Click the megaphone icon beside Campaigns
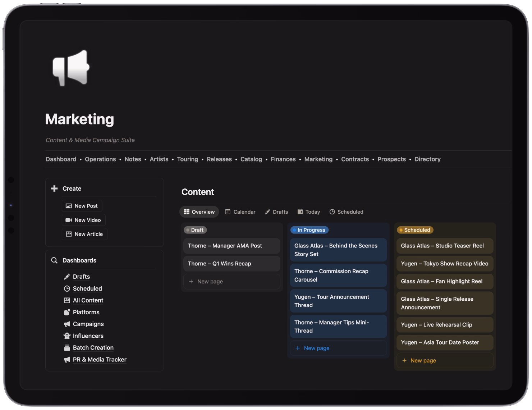 coord(67,324)
